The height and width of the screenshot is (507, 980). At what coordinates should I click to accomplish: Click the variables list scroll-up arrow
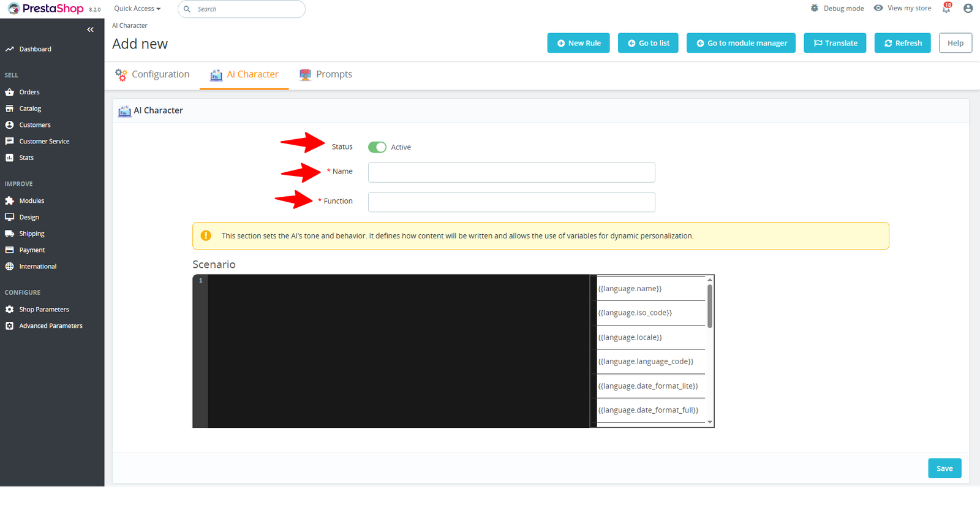[x=710, y=279]
